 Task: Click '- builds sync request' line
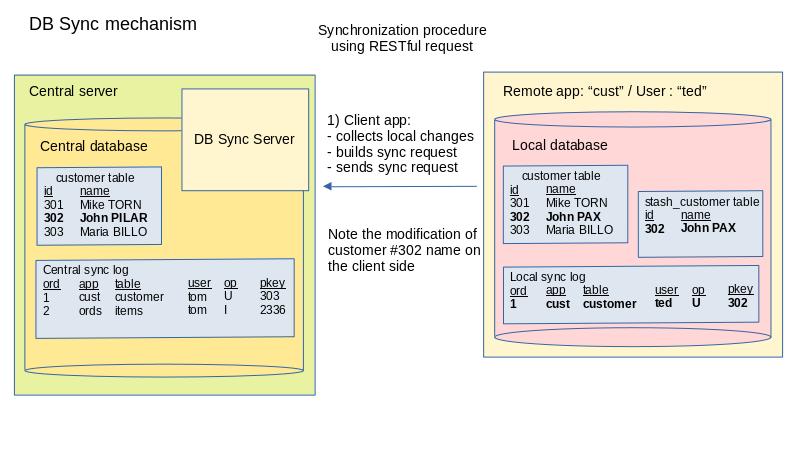click(x=392, y=152)
